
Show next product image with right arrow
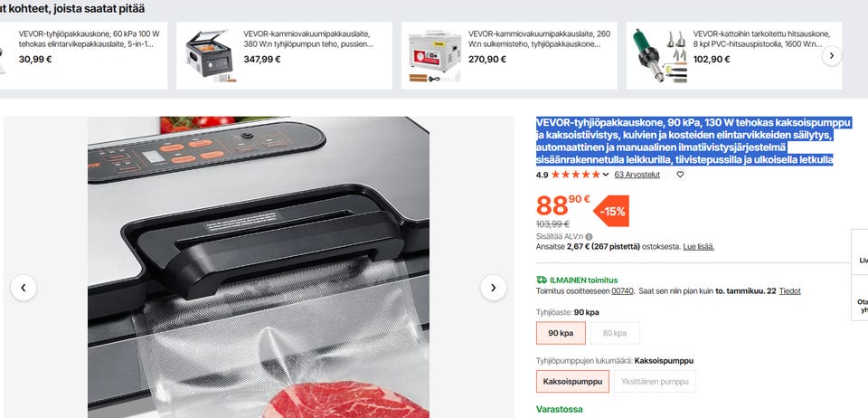pos(494,288)
